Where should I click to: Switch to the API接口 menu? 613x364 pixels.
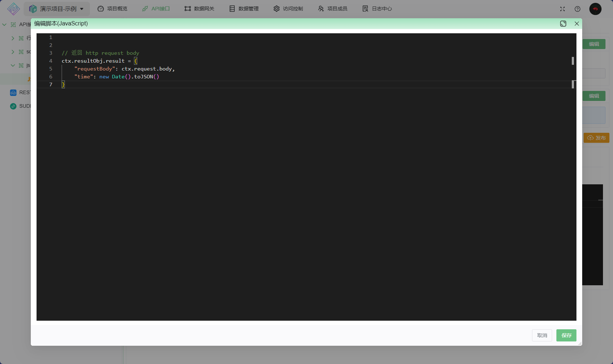coord(156,9)
